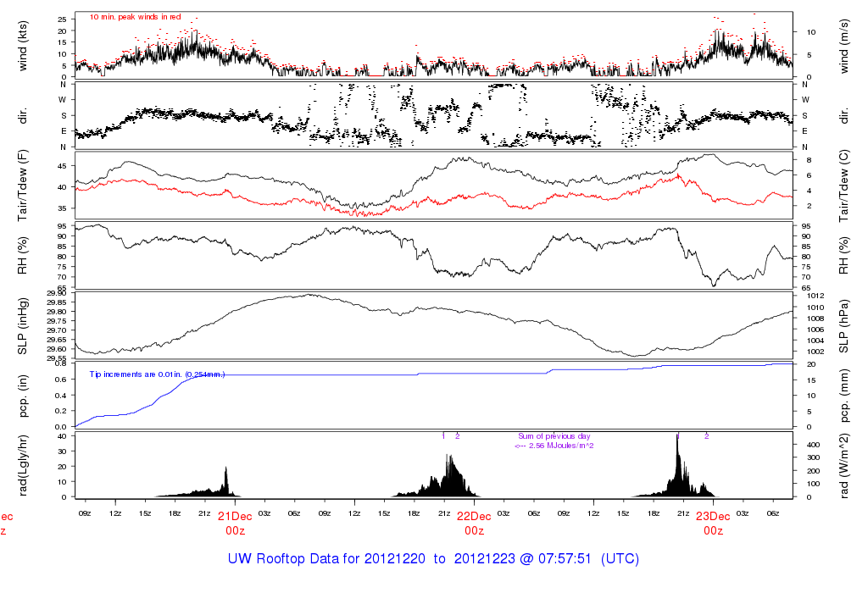The image size is (868, 593).
Task: Click the '29.85' tick on SLP axis
Action: click(x=57, y=302)
